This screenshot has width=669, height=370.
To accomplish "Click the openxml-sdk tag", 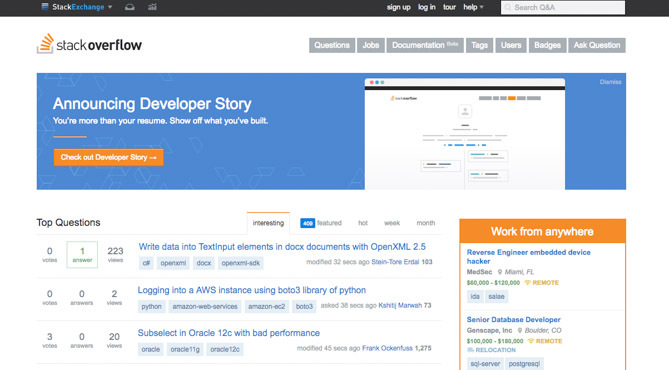I will pos(241,263).
